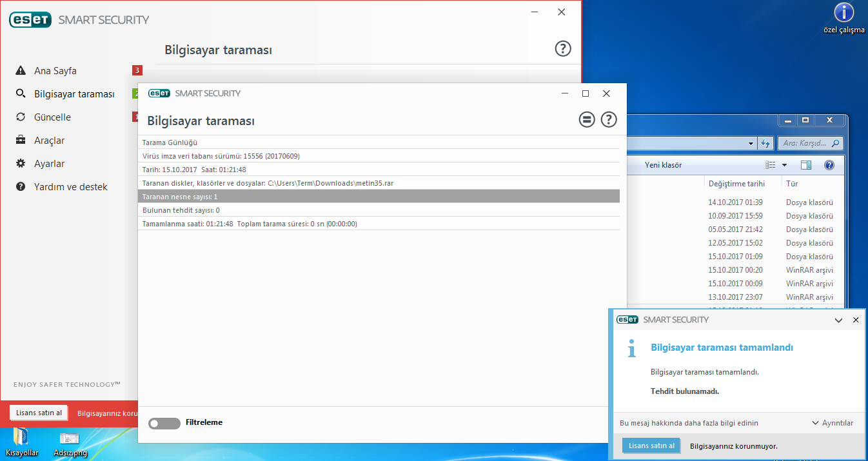Go to Ana Sayfa in sidebar
Screen dimensions: 868x461
55,71
